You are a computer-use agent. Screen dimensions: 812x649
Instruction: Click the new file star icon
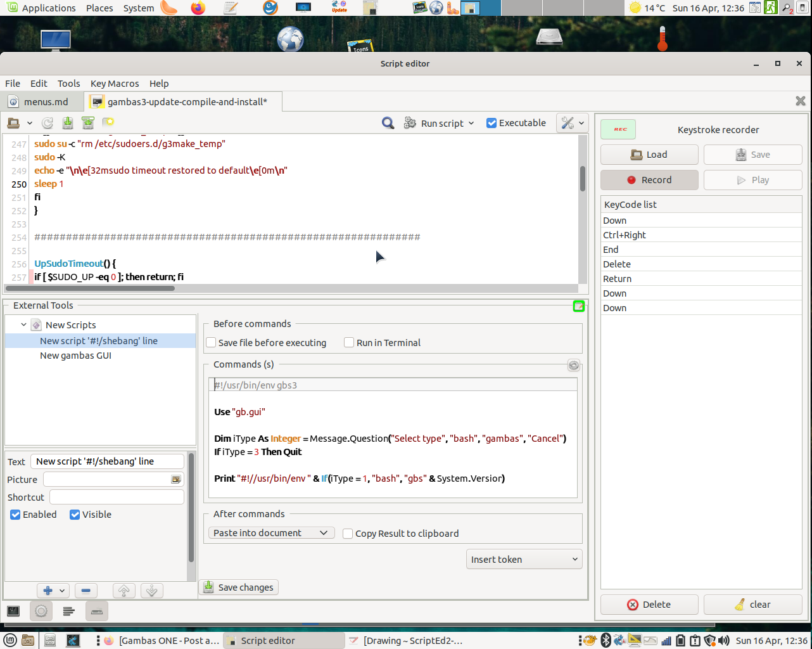click(x=108, y=122)
